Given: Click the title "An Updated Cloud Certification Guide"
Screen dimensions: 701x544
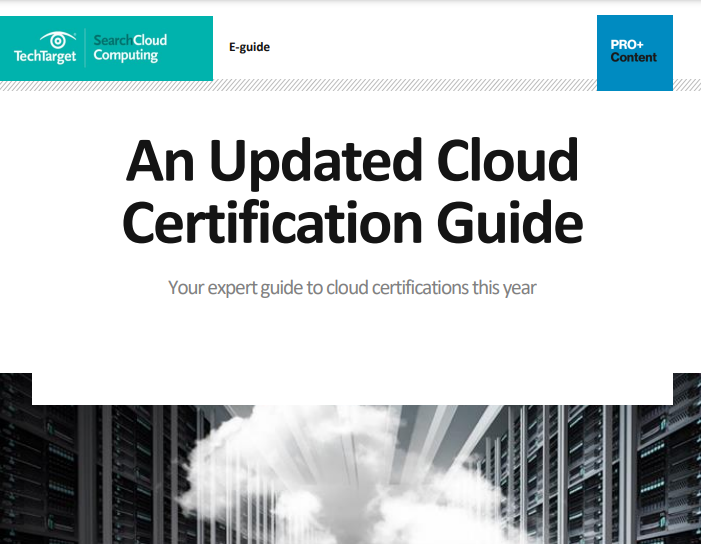Looking at the screenshot, I should pos(352,191).
